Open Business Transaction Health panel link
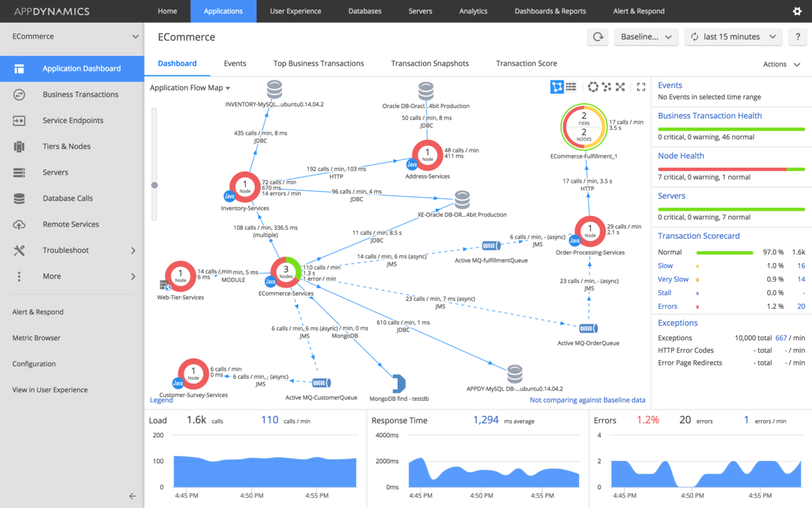This screenshot has width=812, height=508. [x=710, y=115]
